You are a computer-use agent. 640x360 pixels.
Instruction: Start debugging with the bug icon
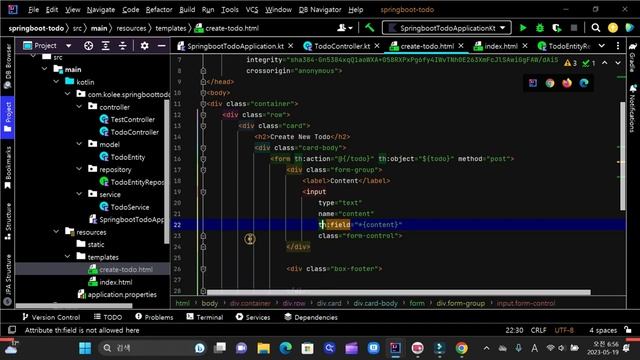pyautogui.click(x=540, y=28)
